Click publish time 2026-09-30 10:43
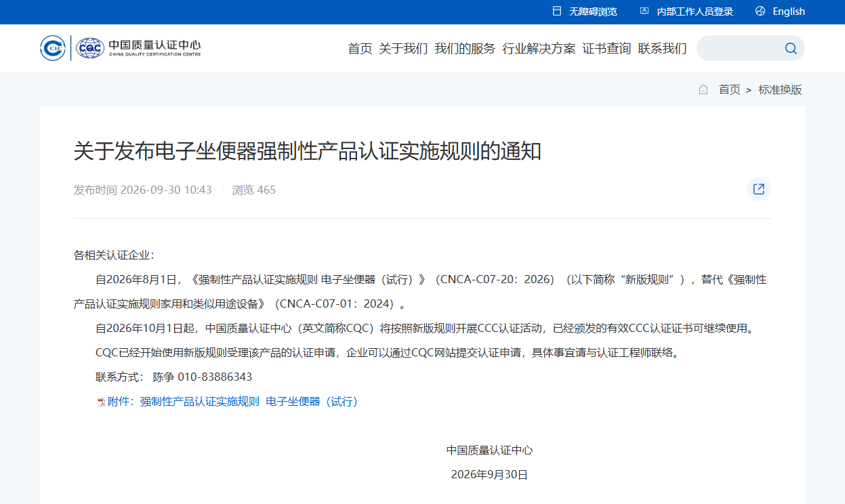Viewport: 845px width, 504px height. click(142, 190)
